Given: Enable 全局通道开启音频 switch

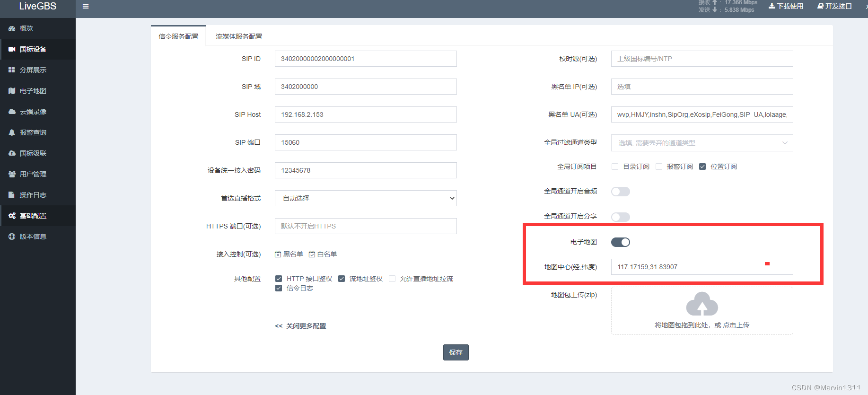Looking at the screenshot, I should [621, 192].
